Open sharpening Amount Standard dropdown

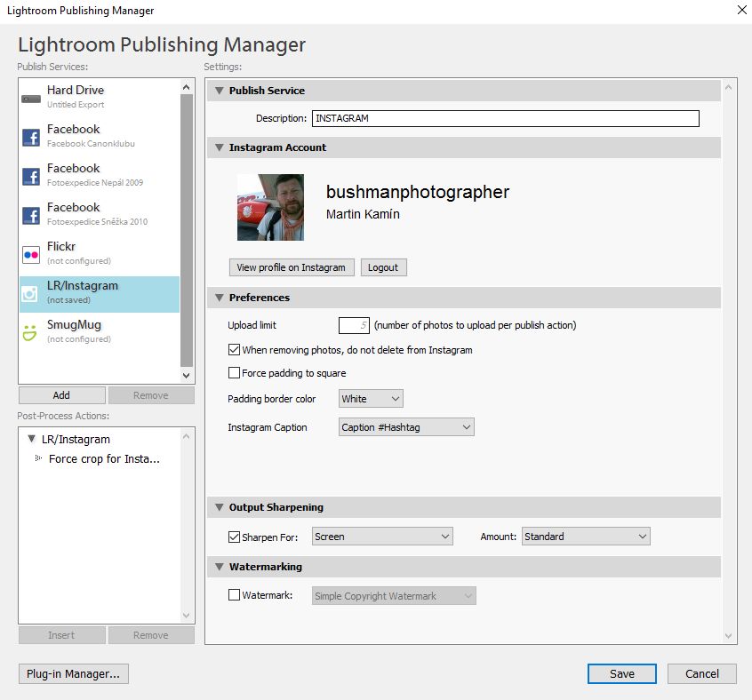pyautogui.click(x=586, y=537)
